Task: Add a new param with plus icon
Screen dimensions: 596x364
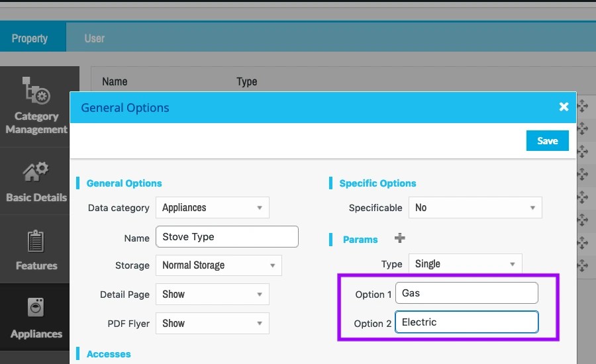Action: pyautogui.click(x=400, y=238)
